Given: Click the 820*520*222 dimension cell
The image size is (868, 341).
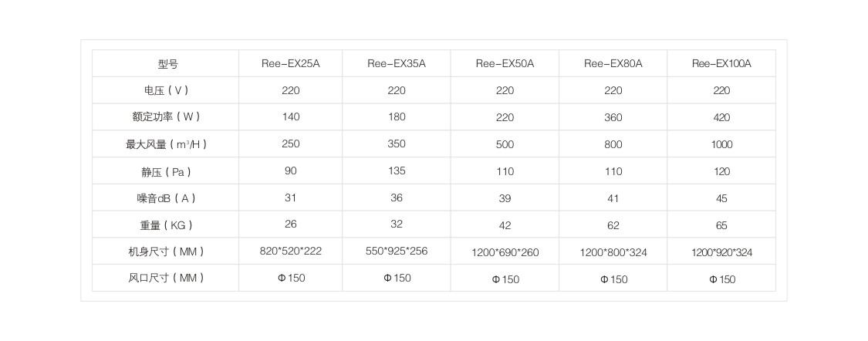Looking at the screenshot, I should tap(291, 252).
